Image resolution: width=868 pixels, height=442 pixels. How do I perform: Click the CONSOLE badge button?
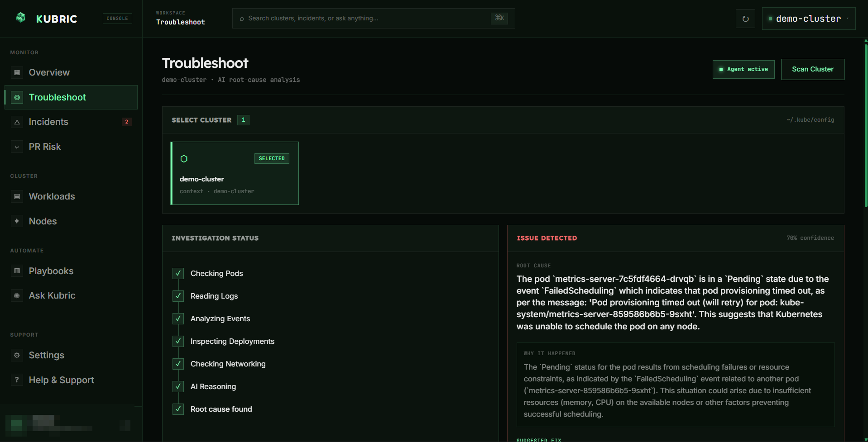click(117, 18)
